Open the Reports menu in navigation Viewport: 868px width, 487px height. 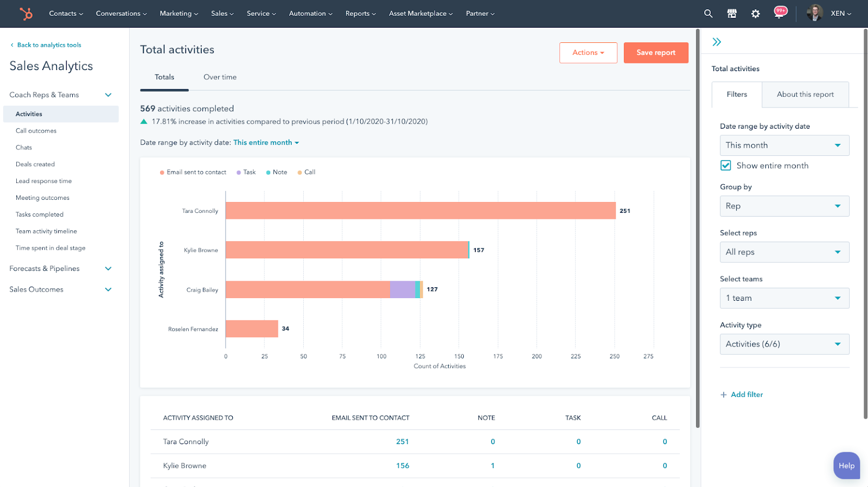[x=360, y=14]
